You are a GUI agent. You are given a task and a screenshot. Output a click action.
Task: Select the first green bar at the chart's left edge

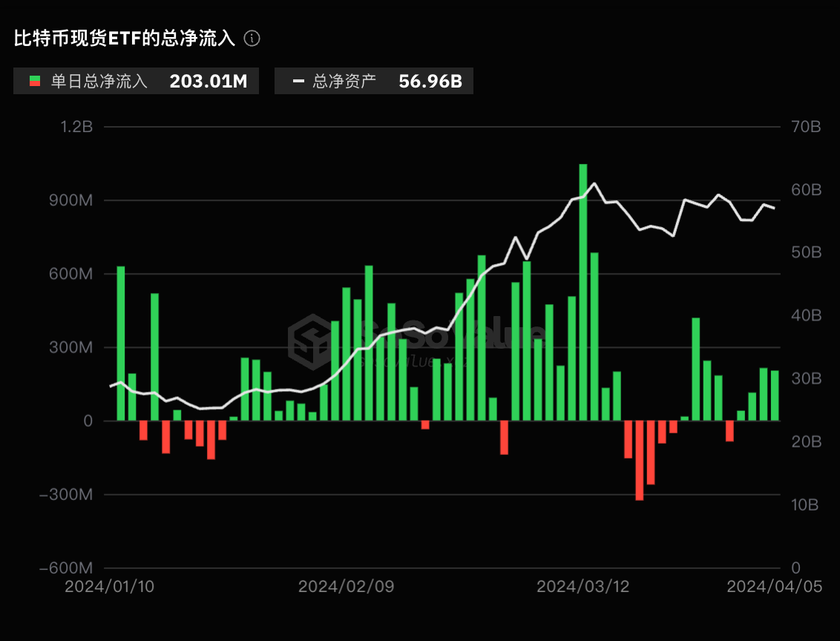pyautogui.click(x=121, y=343)
